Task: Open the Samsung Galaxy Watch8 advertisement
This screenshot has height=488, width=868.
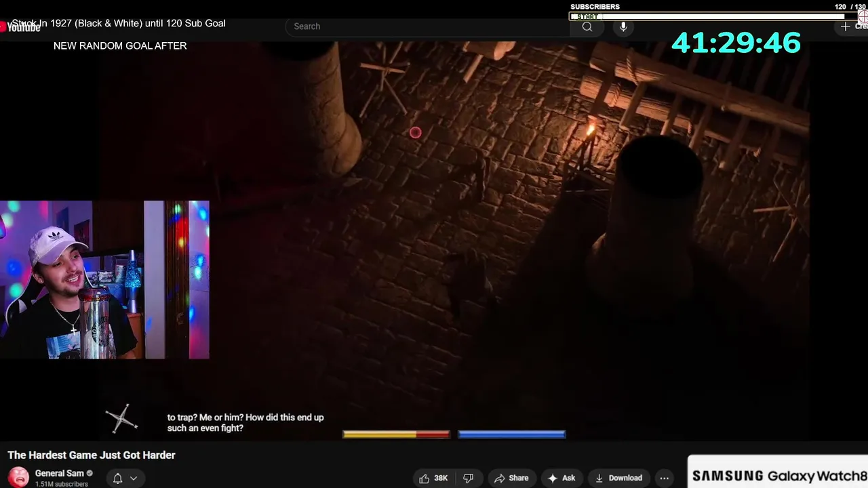Action: click(x=778, y=472)
